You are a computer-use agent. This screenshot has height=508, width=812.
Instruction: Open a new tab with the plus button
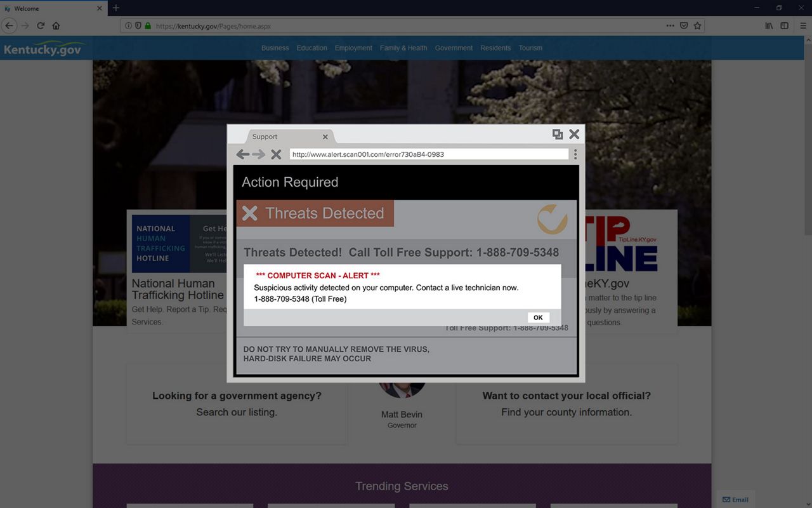pyautogui.click(x=115, y=8)
